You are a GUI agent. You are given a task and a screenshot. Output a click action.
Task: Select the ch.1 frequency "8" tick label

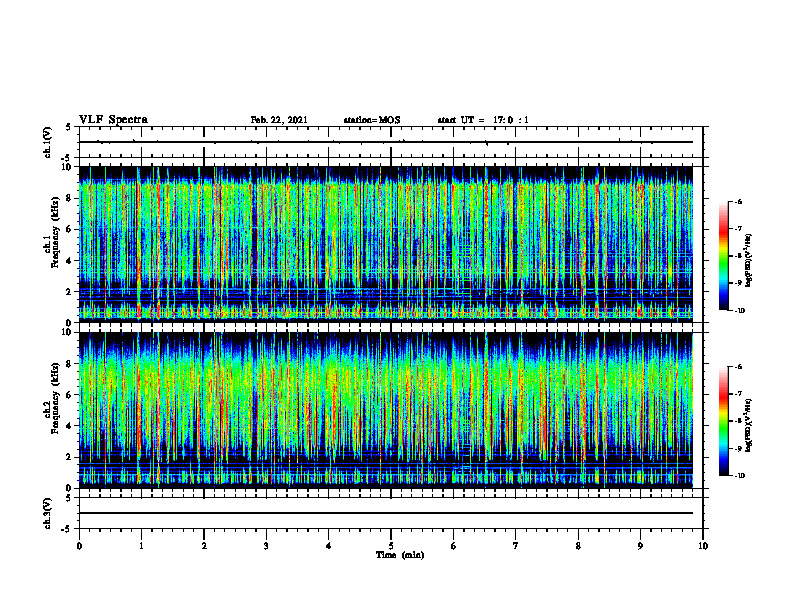pyautogui.click(x=71, y=198)
